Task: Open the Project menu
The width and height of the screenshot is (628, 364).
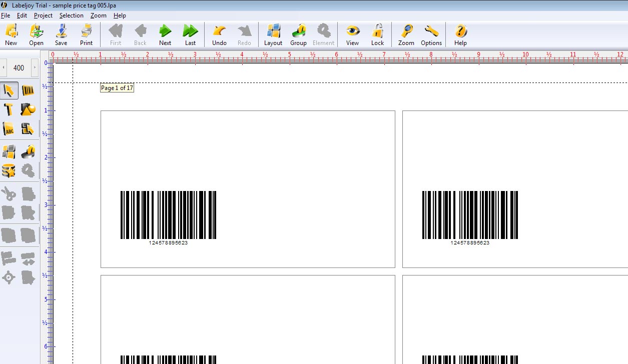Action: click(x=43, y=15)
